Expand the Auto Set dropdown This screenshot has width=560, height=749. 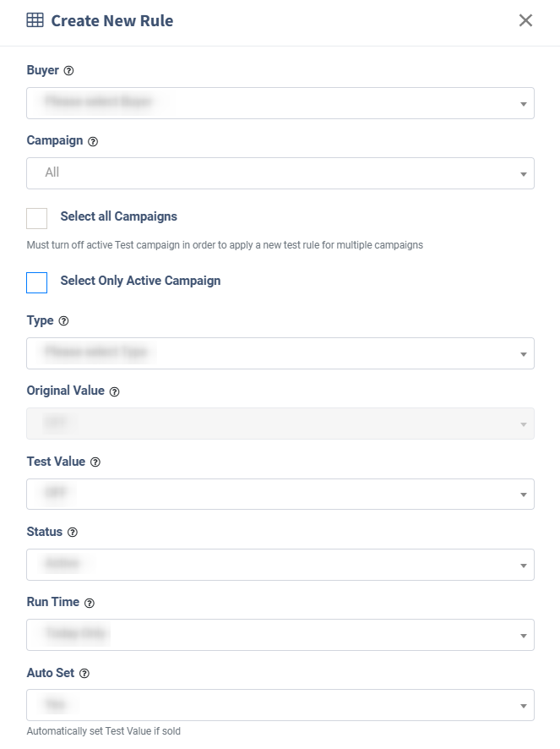tap(280, 704)
